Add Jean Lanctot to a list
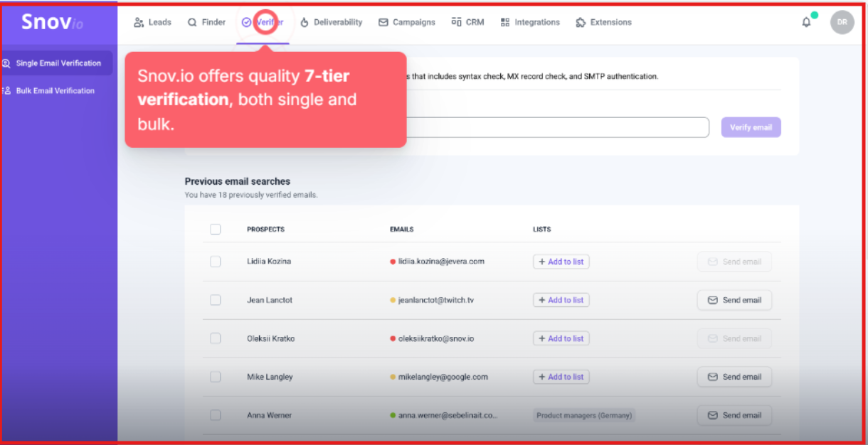 click(561, 299)
